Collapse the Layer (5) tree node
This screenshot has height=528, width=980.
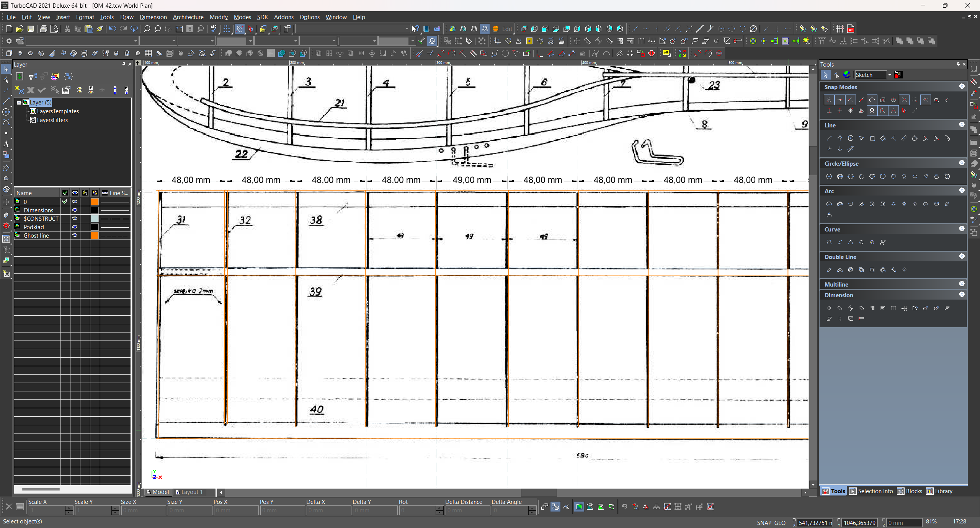tap(19, 103)
